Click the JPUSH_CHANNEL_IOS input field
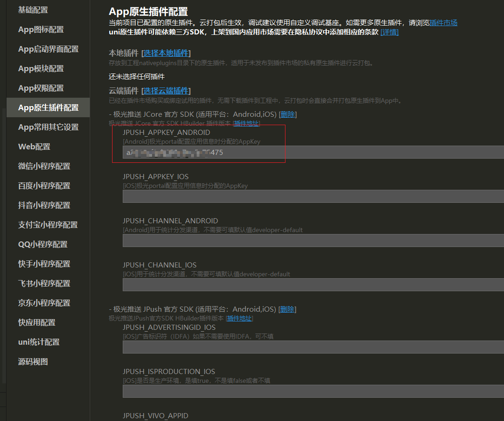This screenshot has height=421, width=504. point(313,285)
